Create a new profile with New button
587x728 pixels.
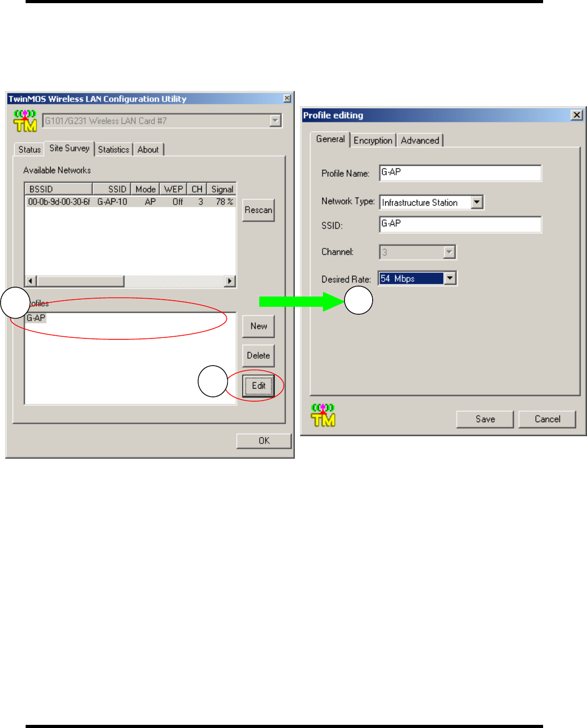coord(258,326)
